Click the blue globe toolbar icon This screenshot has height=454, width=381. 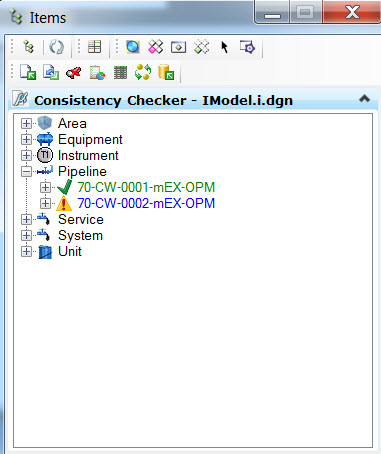[133, 47]
